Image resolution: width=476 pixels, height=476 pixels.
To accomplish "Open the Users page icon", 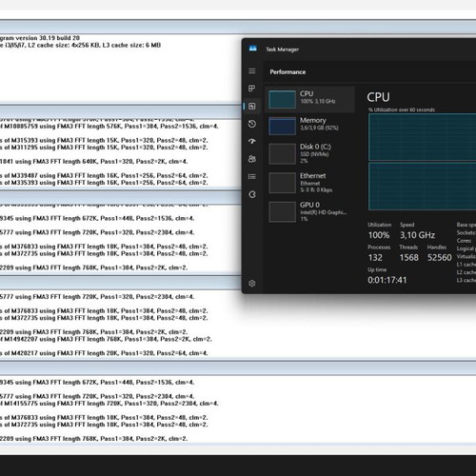I will click(252, 159).
